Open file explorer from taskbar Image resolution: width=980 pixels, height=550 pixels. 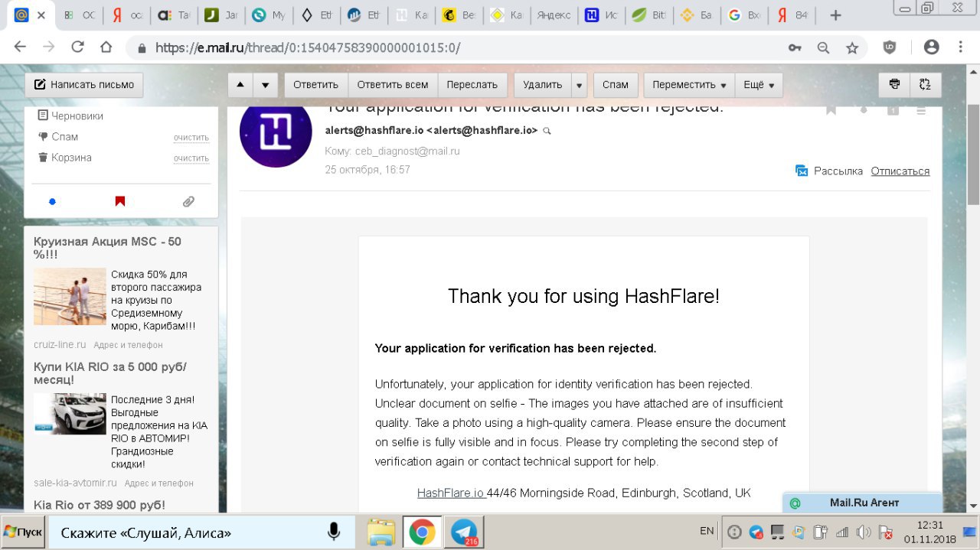pyautogui.click(x=381, y=532)
